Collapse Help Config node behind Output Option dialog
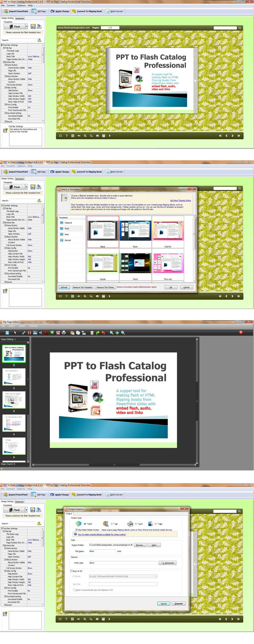Viewport: 254px width, 644px height. (x=5, y=571)
